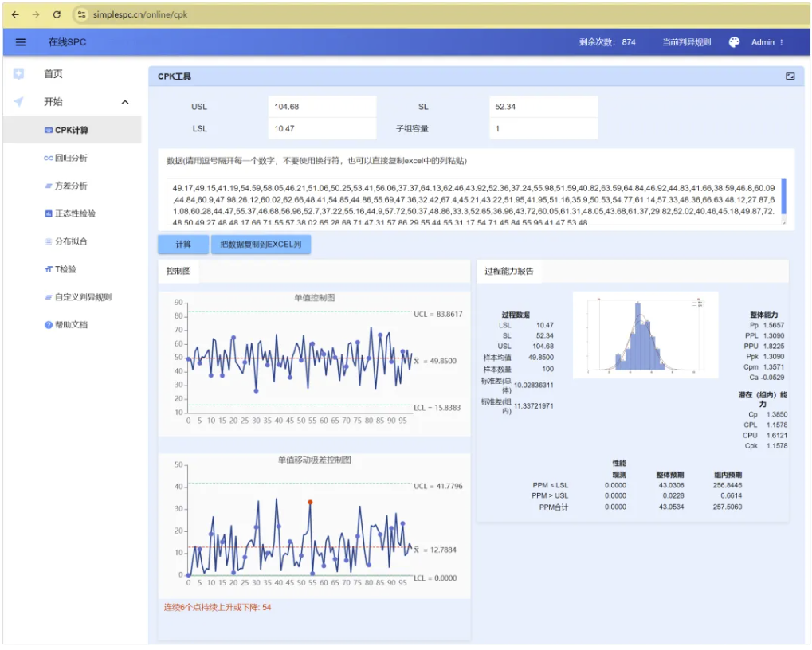
Task: Click the browser back arrow
Action: tap(15, 14)
